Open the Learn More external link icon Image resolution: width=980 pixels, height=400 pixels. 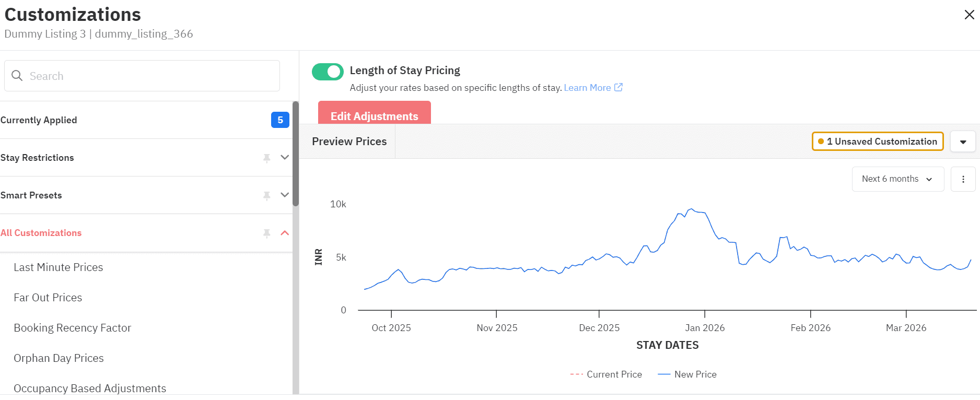[619, 87]
